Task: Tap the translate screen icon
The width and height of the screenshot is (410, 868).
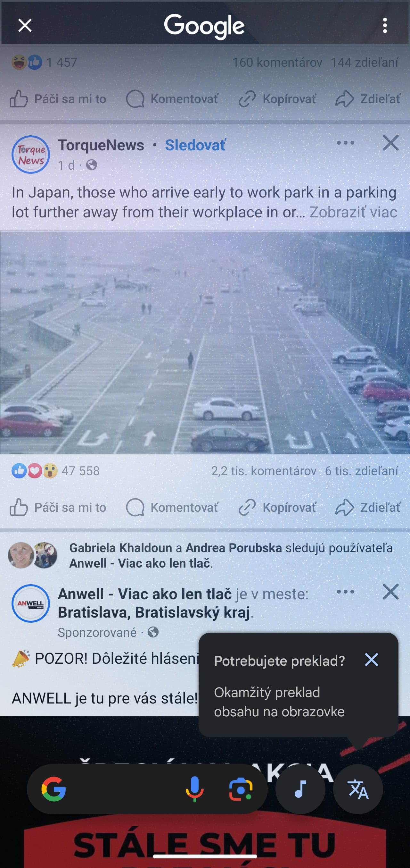Action: [x=358, y=789]
